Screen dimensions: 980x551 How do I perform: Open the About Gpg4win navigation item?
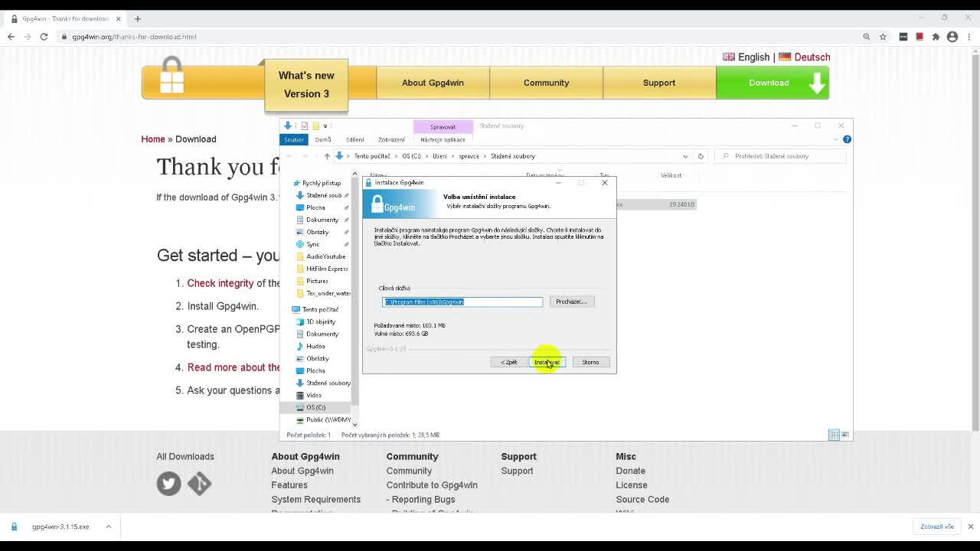[x=433, y=83]
